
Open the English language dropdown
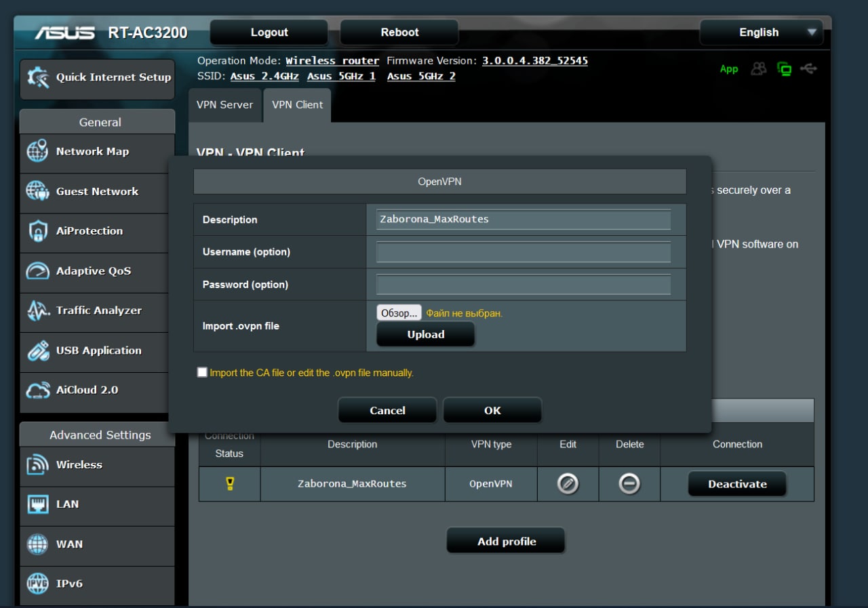coord(761,32)
